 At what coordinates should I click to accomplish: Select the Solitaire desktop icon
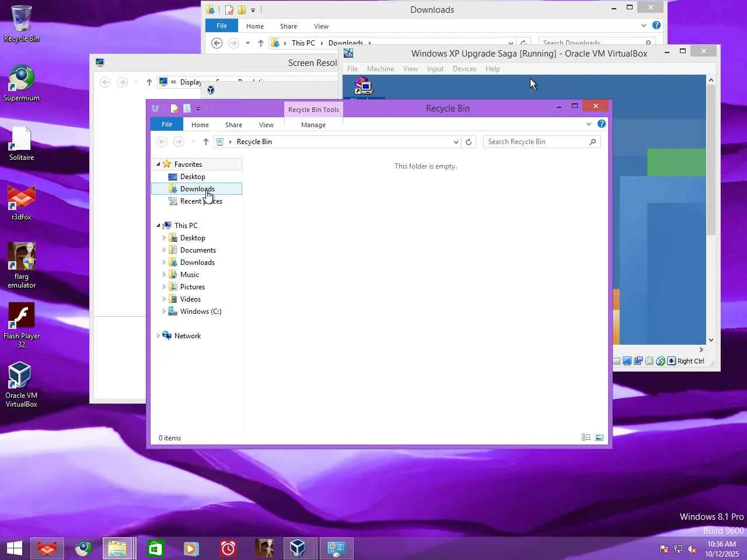pyautogui.click(x=22, y=143)
